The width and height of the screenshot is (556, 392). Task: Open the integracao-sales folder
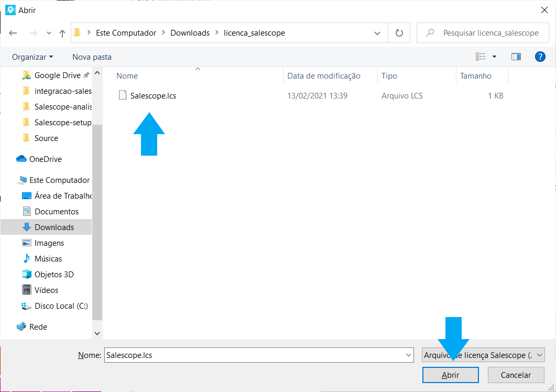coord(63,91)
